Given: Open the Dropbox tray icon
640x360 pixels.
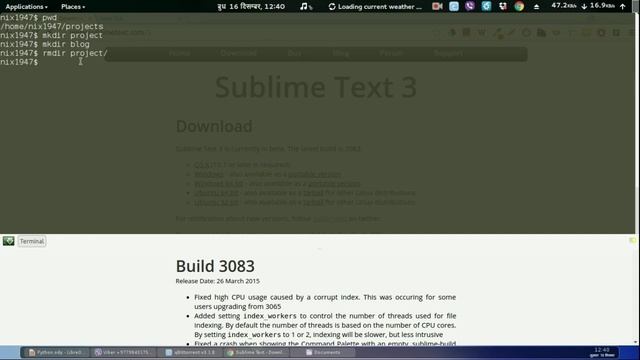Looking at the screenshot, I should (x=503, y=6).
